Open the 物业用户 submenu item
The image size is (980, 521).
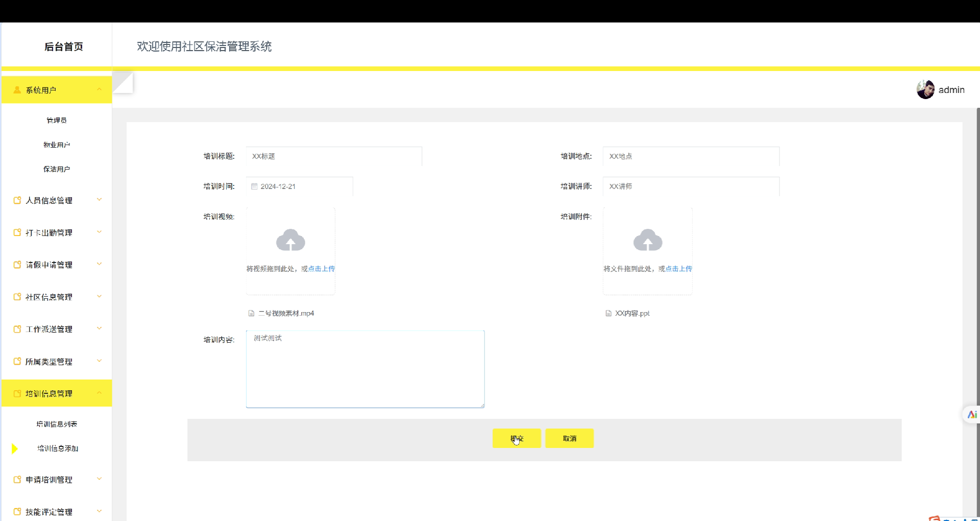pyautogui.click(x=57, y=145)
